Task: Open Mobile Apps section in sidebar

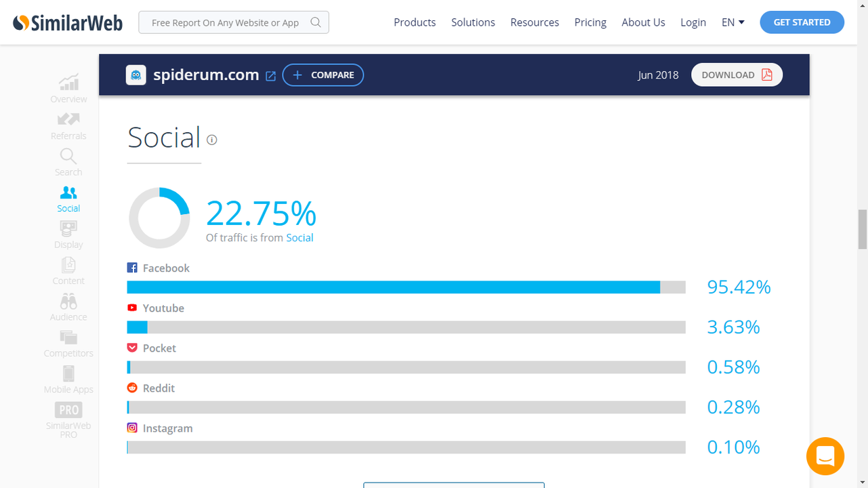Action: pyautogui.click(x=68, y=380)
